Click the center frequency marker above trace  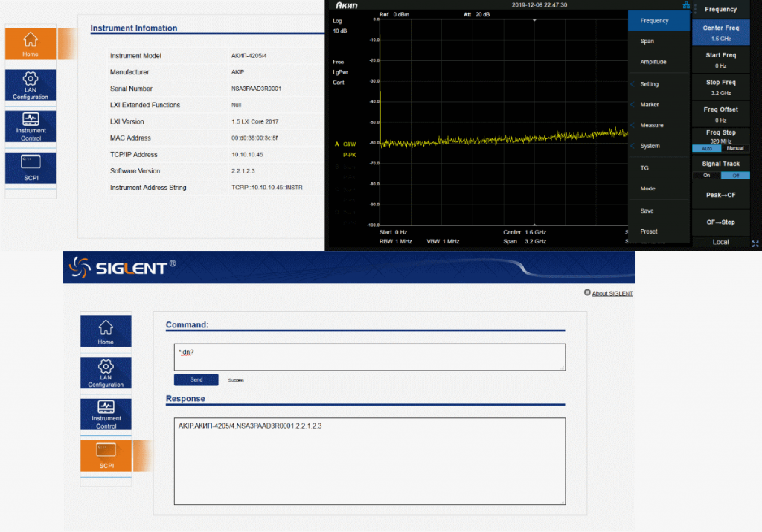pyautogui.click(x=534, y=20)
